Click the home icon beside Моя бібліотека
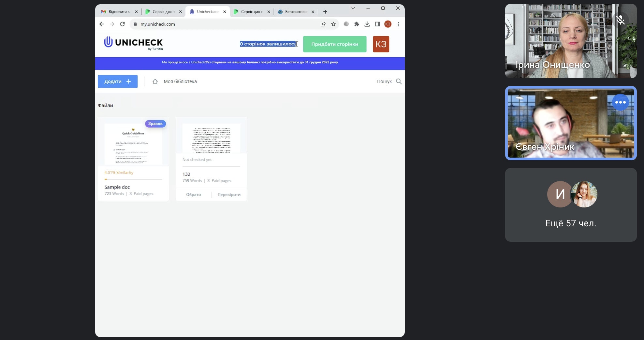 155,81
